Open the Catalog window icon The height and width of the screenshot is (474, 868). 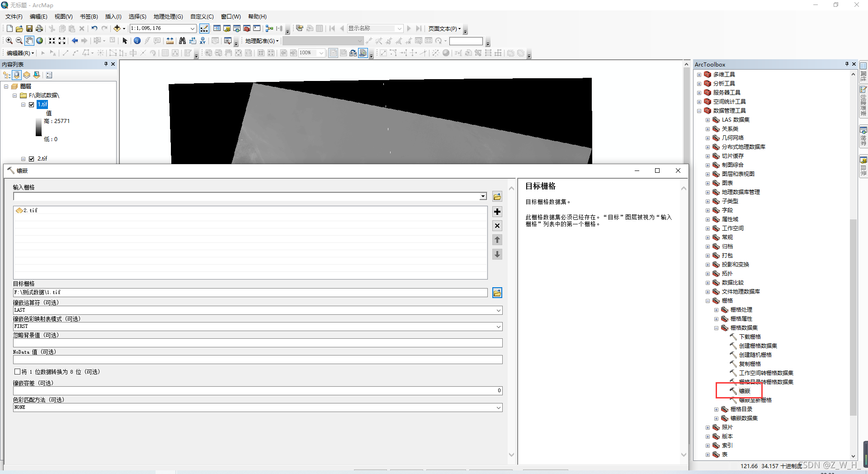point(227,28)
